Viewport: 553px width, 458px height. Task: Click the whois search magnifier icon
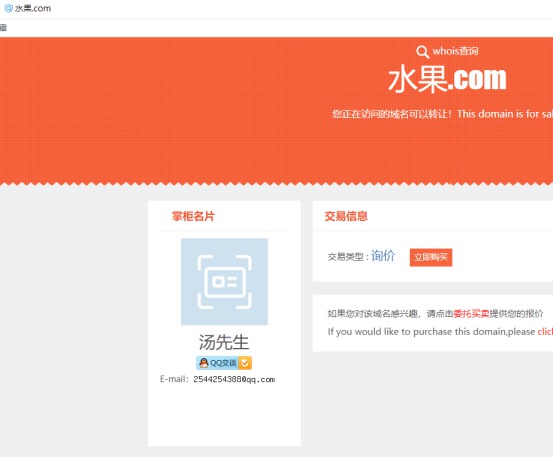pos(422,52)
